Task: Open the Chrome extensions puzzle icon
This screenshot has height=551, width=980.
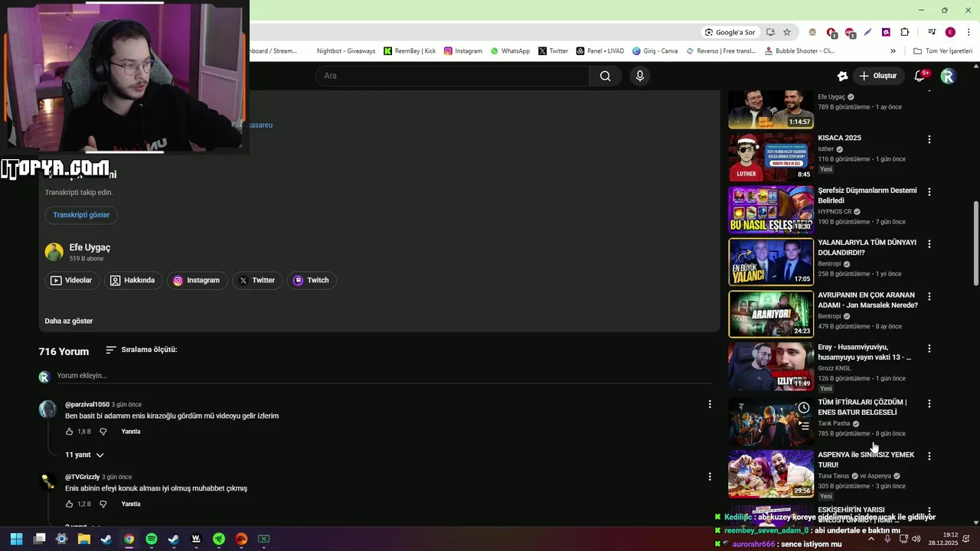Action: [905, 32]
